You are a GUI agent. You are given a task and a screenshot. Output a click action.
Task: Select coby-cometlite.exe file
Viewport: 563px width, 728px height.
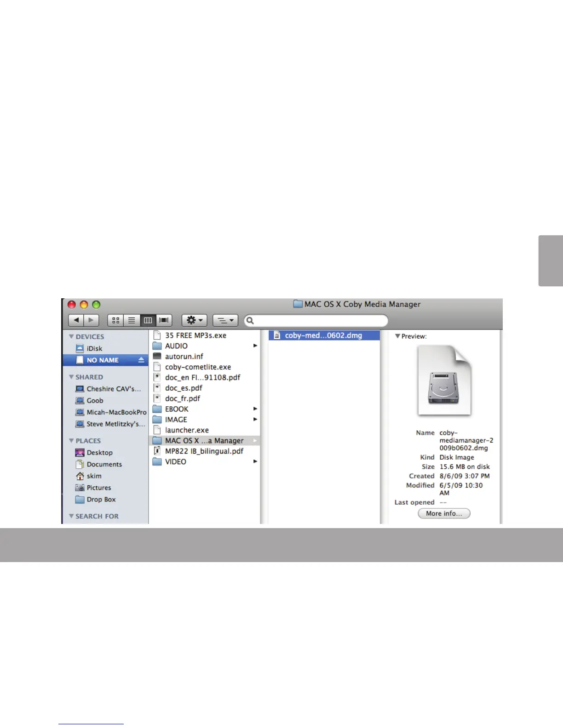tap(205, 367)
